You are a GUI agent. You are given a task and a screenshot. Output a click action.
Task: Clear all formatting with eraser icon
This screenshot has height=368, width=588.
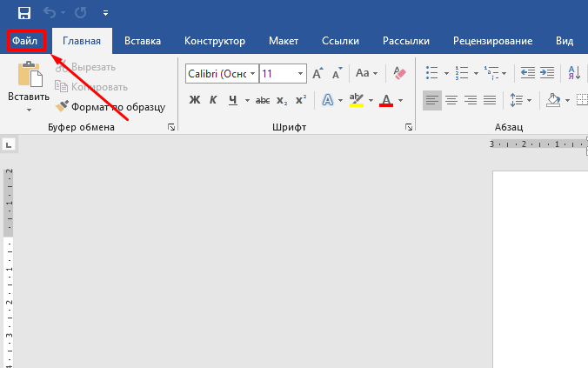399,73
